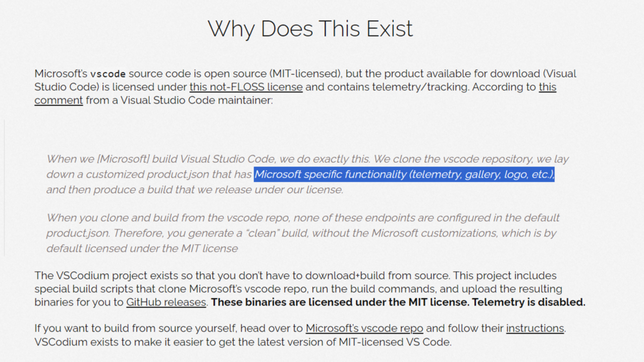644x362 pixels.
Task: Click the monospace "vscode" code word
Action: pyautogui.click(x=108, y=74)
